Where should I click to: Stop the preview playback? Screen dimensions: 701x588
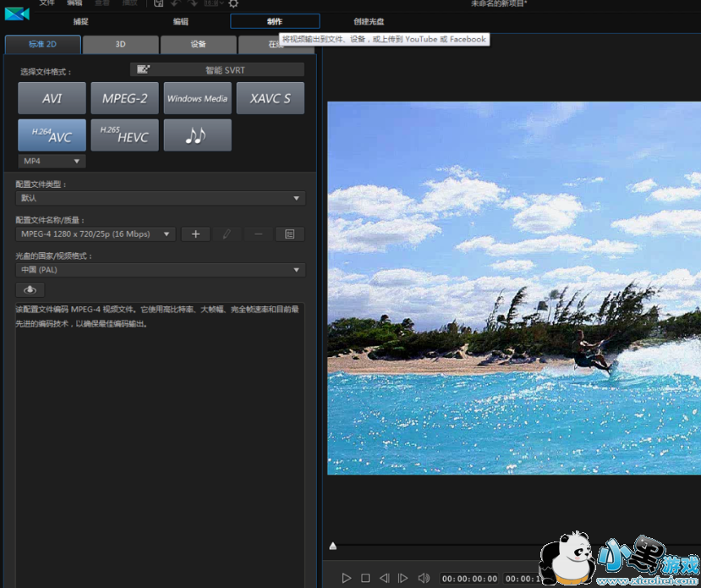tap(365, 578)
